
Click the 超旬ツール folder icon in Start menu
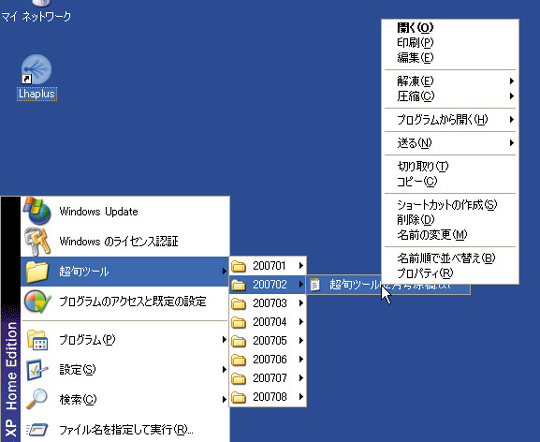[x=37, y=272]
